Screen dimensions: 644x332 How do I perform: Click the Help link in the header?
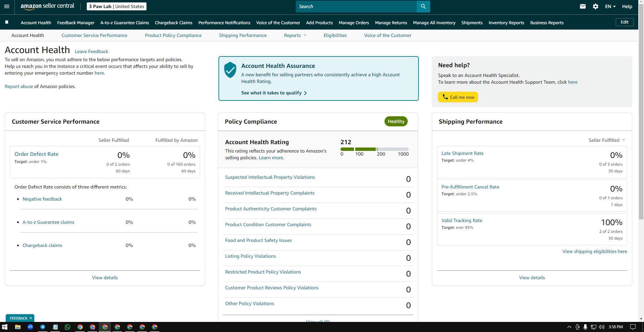[627, 6]
